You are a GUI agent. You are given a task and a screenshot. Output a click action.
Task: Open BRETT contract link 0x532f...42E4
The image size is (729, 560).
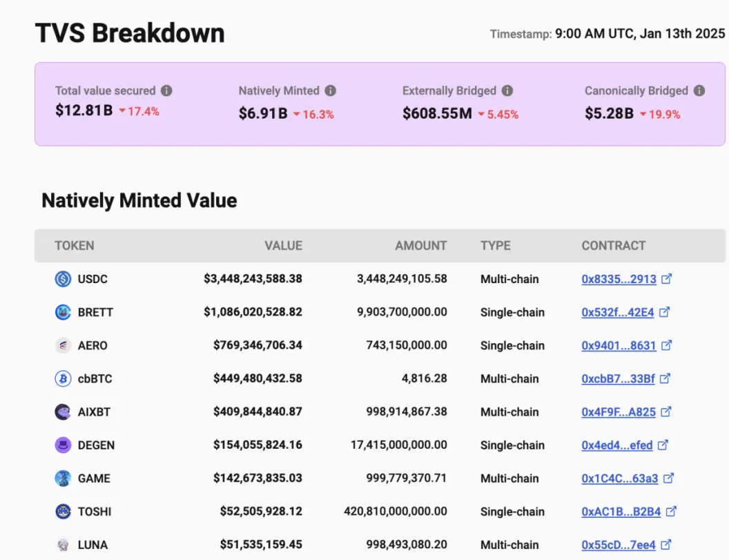[617, 312]
